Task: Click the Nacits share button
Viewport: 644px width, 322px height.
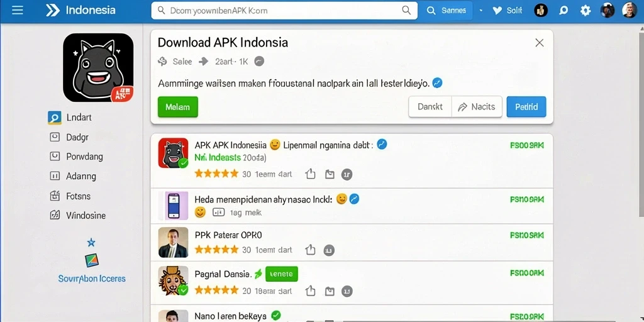Action: (x=477, y=107)
